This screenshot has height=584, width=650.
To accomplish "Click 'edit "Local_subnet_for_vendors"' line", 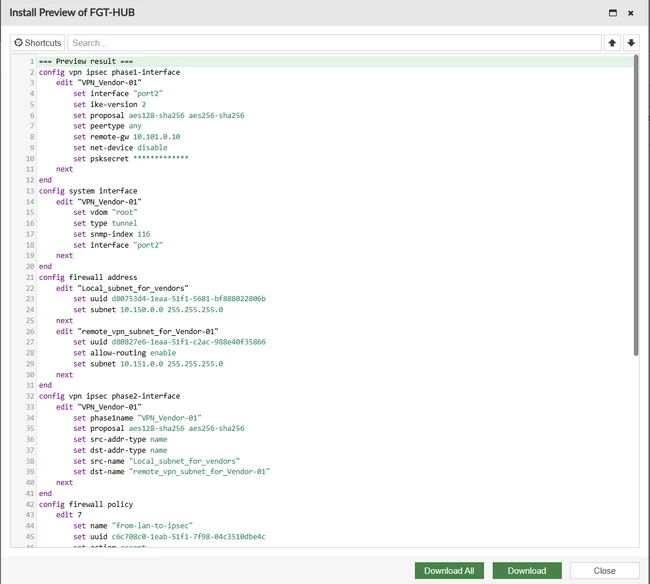I will [x=122, y=288].
